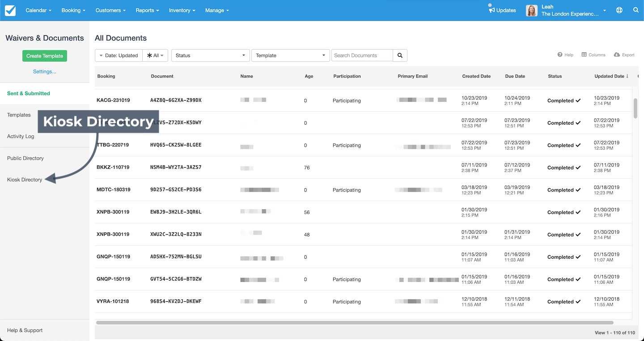
Task: Open booking KACG-231019
Action: coord(113,101)
